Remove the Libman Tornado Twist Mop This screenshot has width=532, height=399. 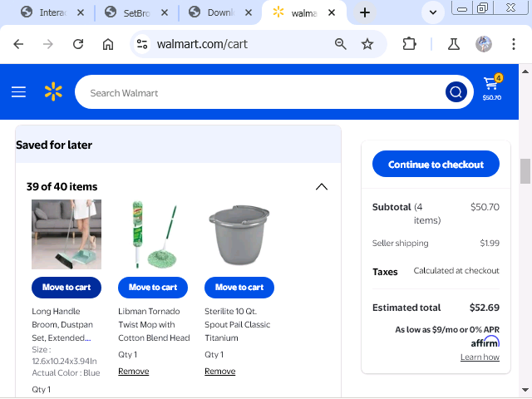coord(133,372)
